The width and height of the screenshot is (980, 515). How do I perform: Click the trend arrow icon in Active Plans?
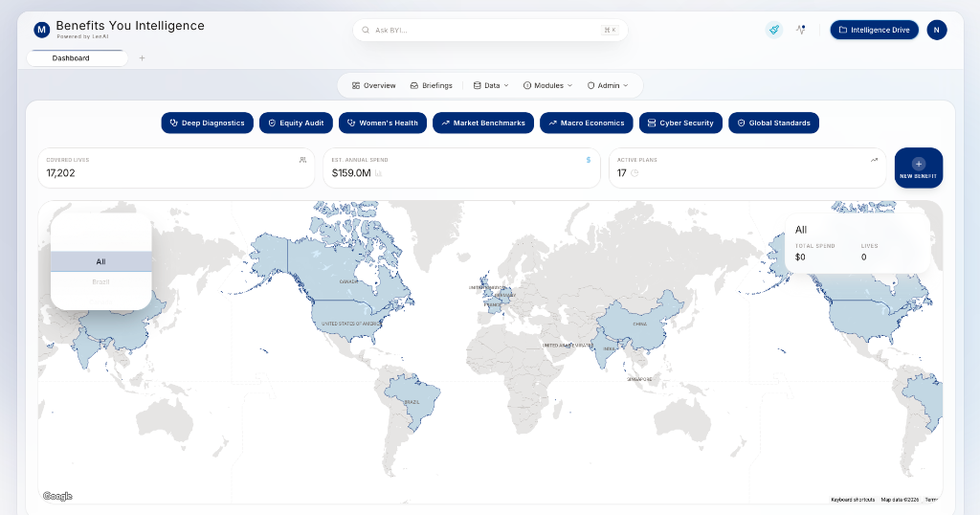pyautogui.click(x=874, y=160)
